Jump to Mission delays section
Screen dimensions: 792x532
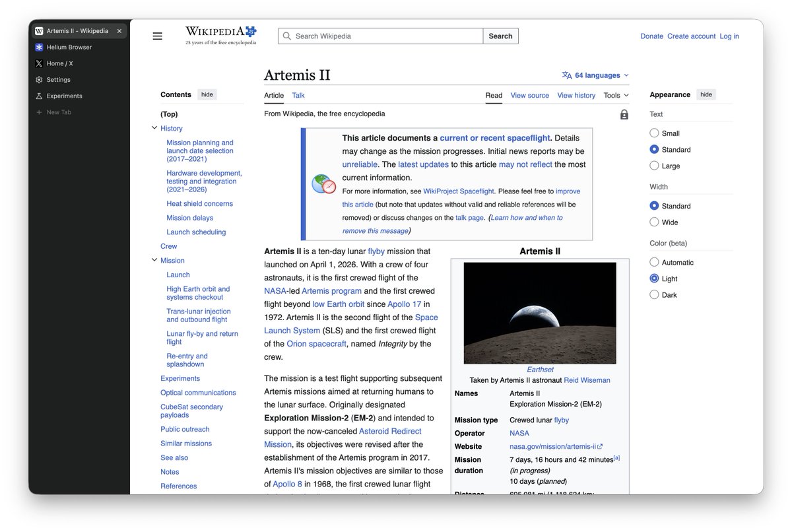[189, 218]
